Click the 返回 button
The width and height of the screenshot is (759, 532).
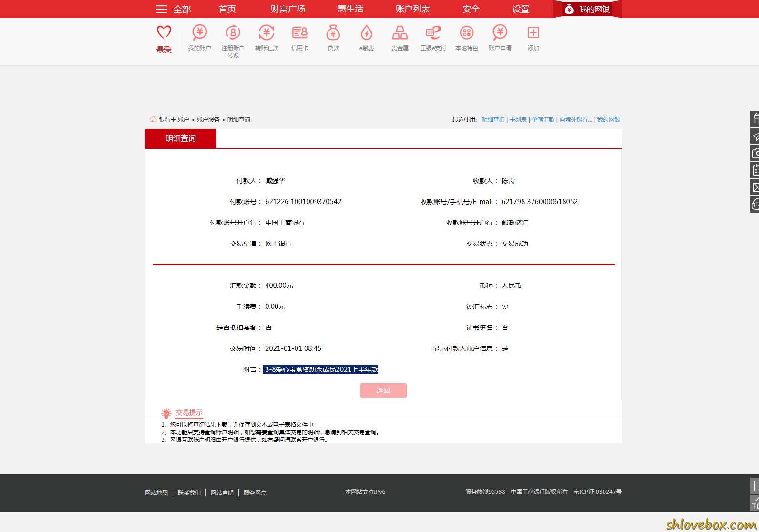coord(383,390)
